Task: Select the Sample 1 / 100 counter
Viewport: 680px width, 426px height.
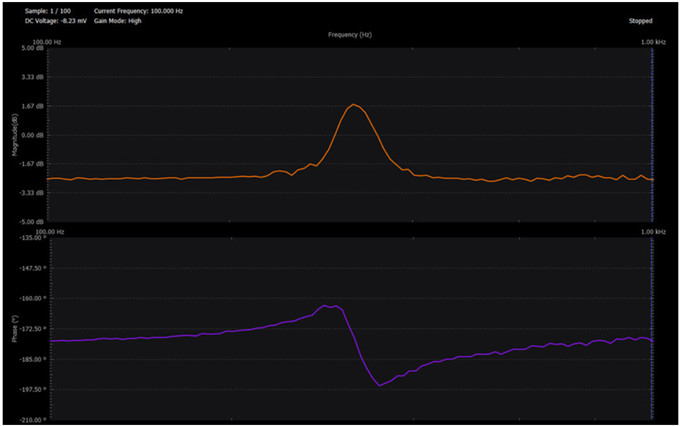Action: pos(48,11)
